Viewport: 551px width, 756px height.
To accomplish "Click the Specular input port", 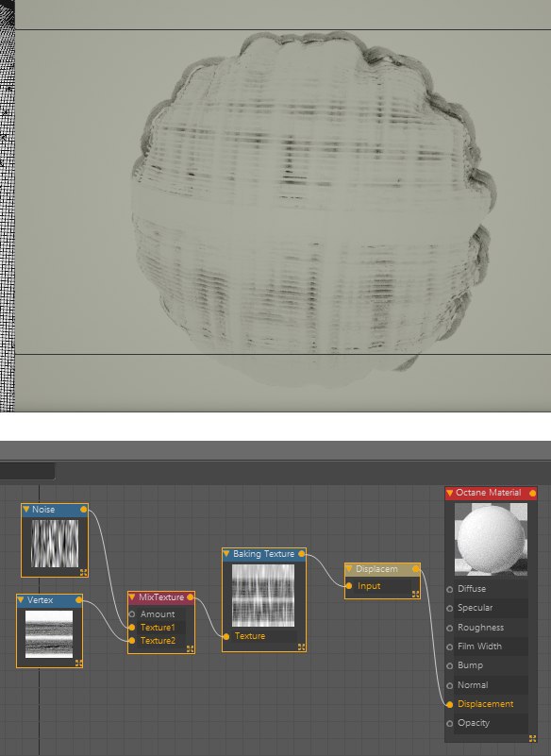I will pos(449,608).
